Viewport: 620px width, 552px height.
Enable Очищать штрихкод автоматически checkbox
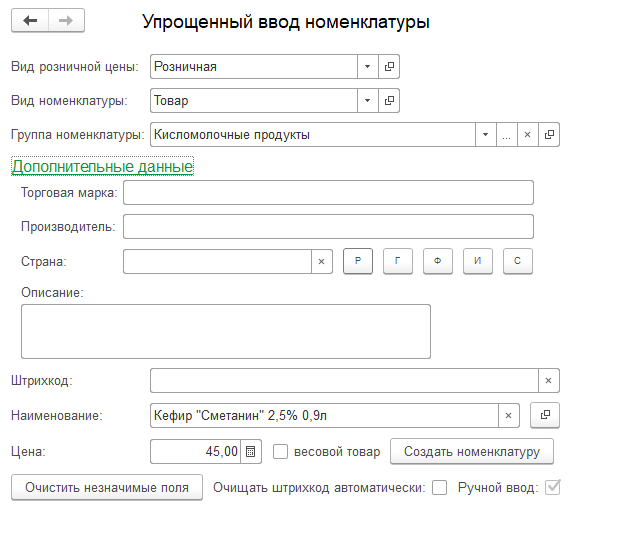tap(439, 488)
